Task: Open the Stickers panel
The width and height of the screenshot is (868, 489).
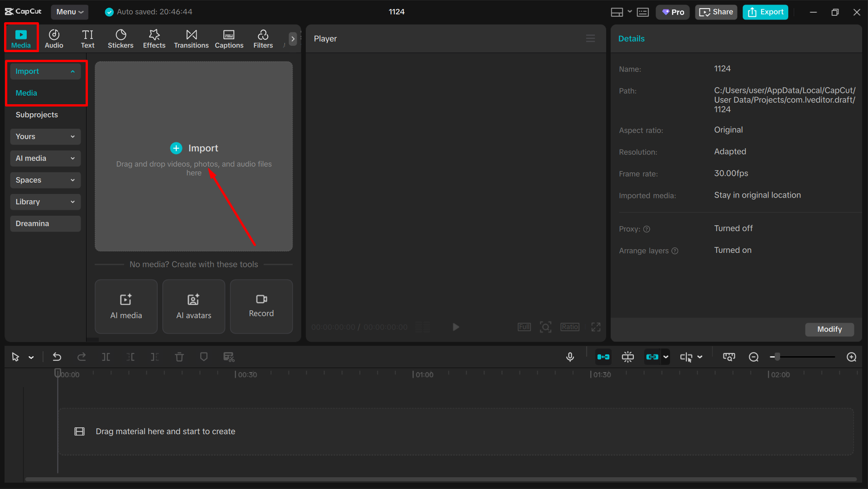Action: (x=121, y=38)
